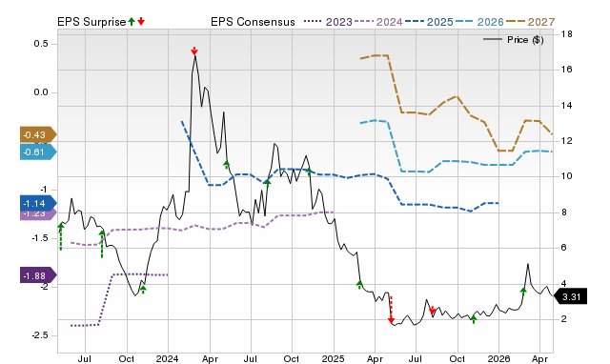Image resolution: width=610 pixels, height=364 pixels.
Task: Click the 0.5 left axis label
Action: pyautogui.click(x=41, y=44)
